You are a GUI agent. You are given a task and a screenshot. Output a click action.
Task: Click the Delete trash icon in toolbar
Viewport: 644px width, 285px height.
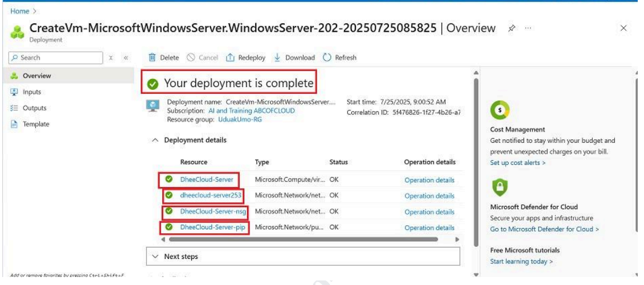tap(152, 57)
